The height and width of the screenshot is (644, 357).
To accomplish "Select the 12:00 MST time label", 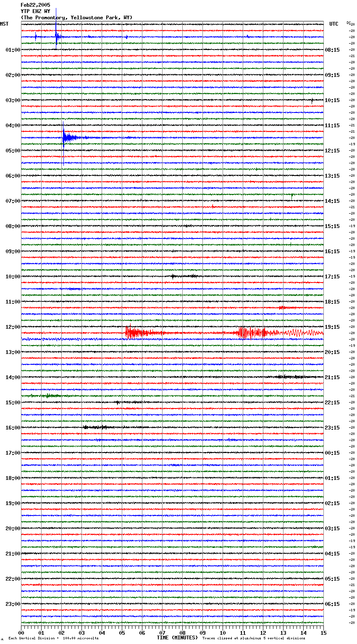I will pos(13,327).
